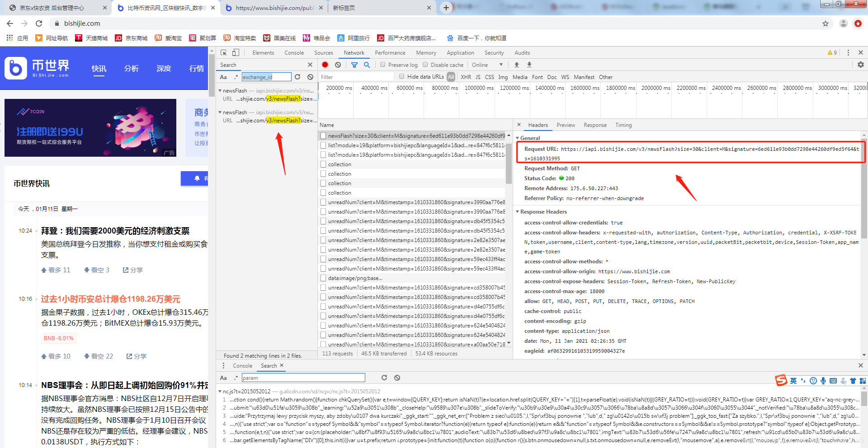Screen dimensions: 868x448
Task: Click the Bishijie site logo
Action: 37,68
